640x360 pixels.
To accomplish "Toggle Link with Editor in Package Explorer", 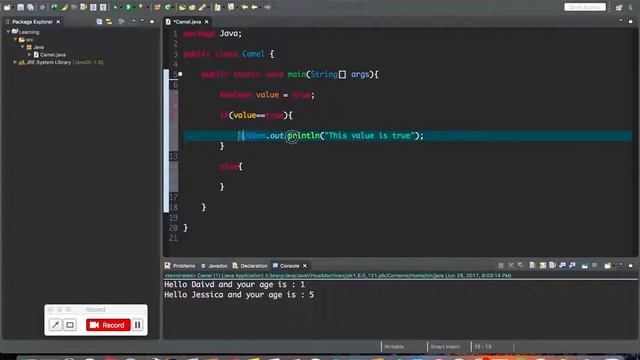I will [109, 21].
